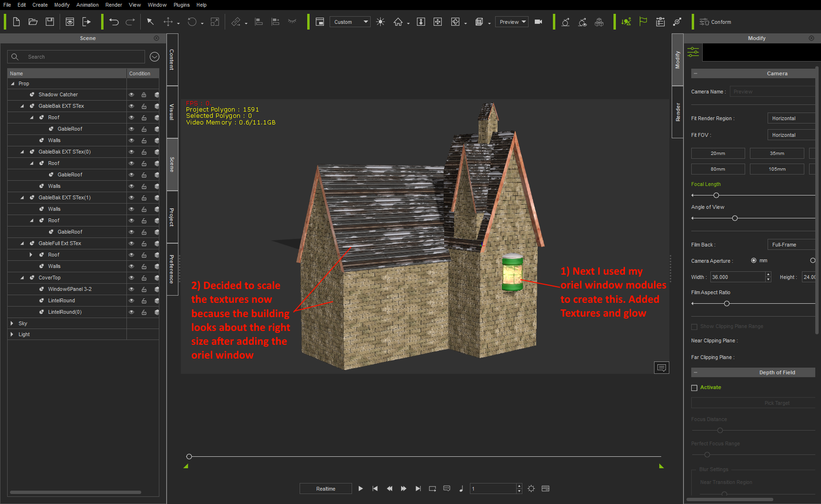Hide the Shadow Catcher with eye icon
The width and height of the screenshot is (821, 504).
[x=131, y=94]
